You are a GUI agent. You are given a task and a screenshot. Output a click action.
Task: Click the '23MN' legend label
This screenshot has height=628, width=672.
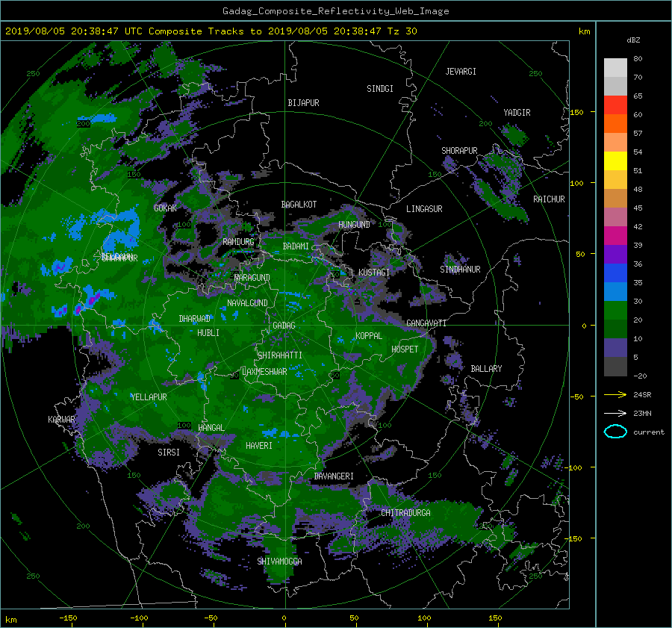[642, 413]
